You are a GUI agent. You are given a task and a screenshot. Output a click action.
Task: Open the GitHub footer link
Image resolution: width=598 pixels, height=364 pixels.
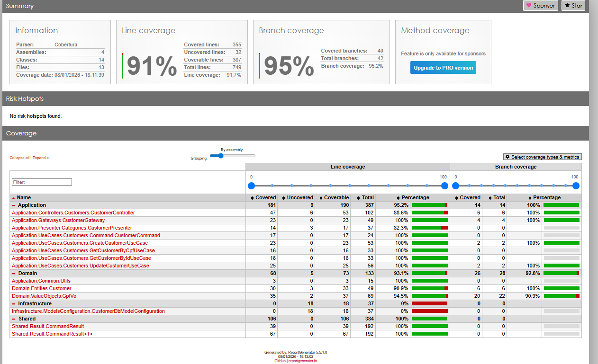click(280, 361)
